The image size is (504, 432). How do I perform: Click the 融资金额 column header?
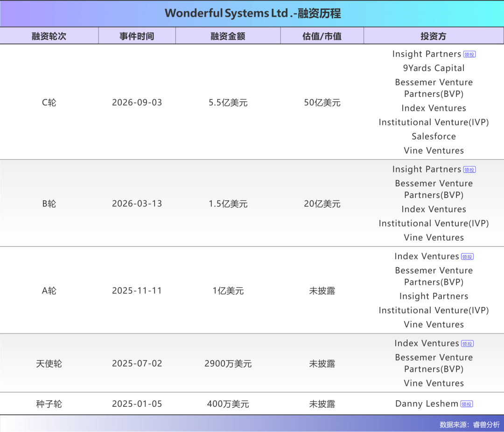[228, 36]
